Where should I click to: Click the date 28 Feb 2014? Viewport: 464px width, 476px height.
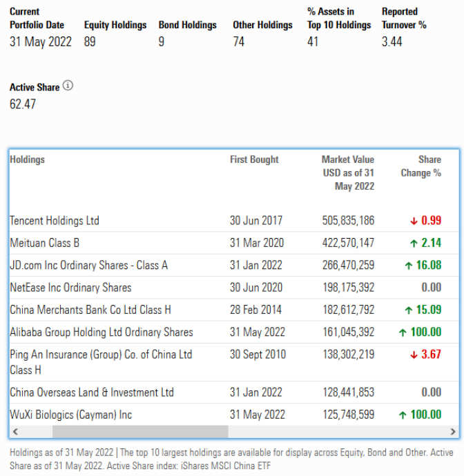pos(255,310)
